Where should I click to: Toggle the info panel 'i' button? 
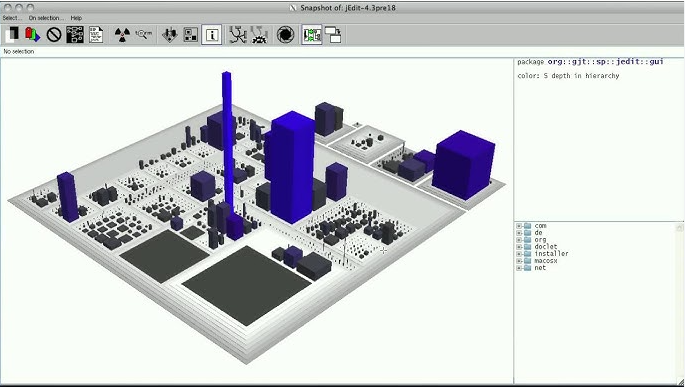point(211,35)
